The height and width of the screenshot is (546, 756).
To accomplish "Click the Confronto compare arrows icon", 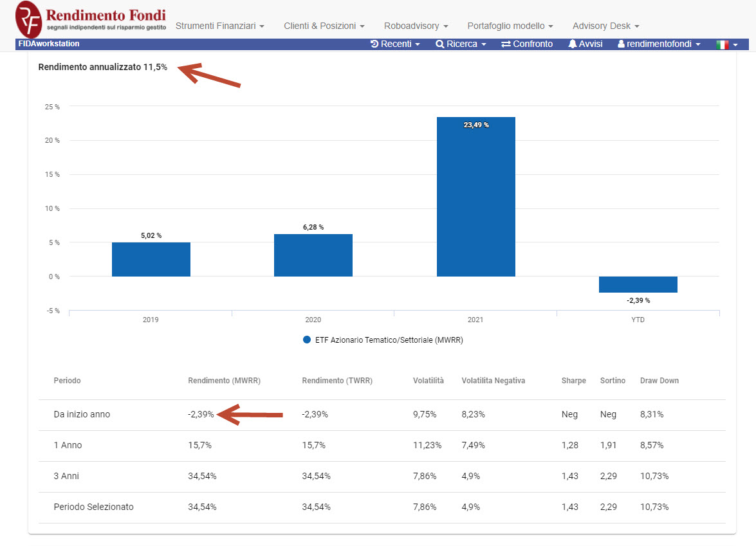I will click(506, 44).
